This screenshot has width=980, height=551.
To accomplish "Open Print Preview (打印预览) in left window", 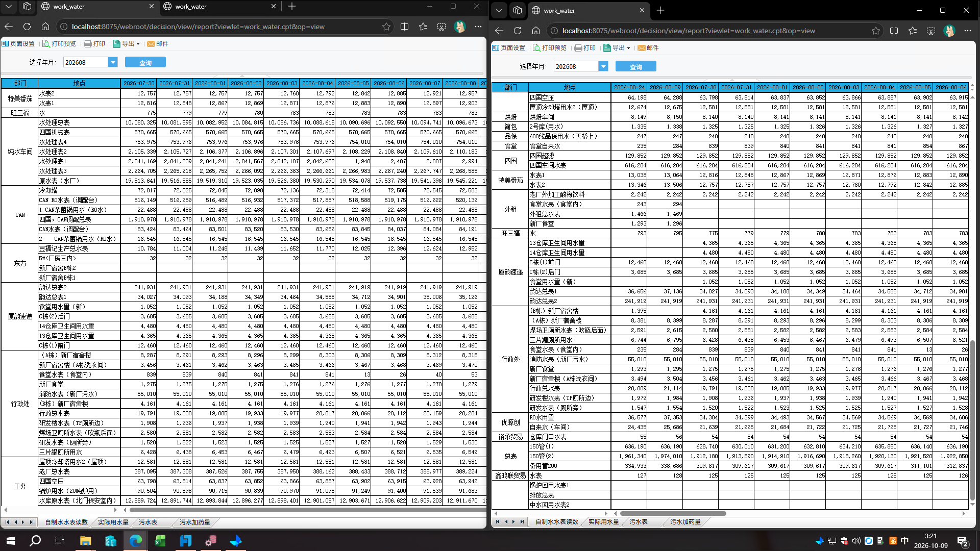I will pyautogui.click(x=59, y=44).
